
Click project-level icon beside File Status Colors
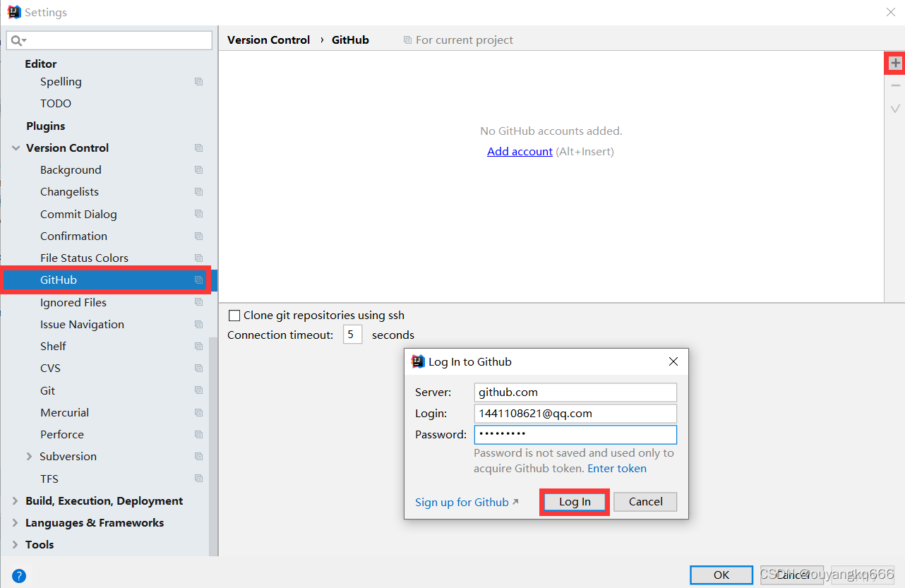(199, 258)
